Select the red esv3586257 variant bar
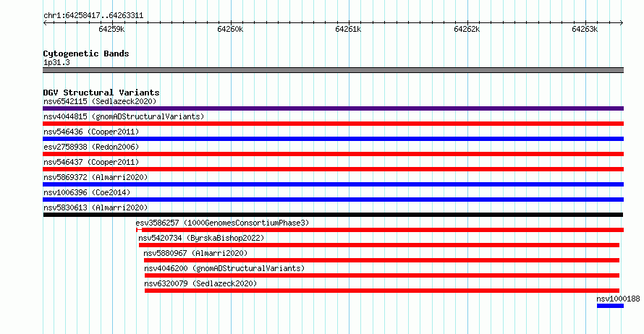Screen dimensions: 644x334 coord(380,230)
